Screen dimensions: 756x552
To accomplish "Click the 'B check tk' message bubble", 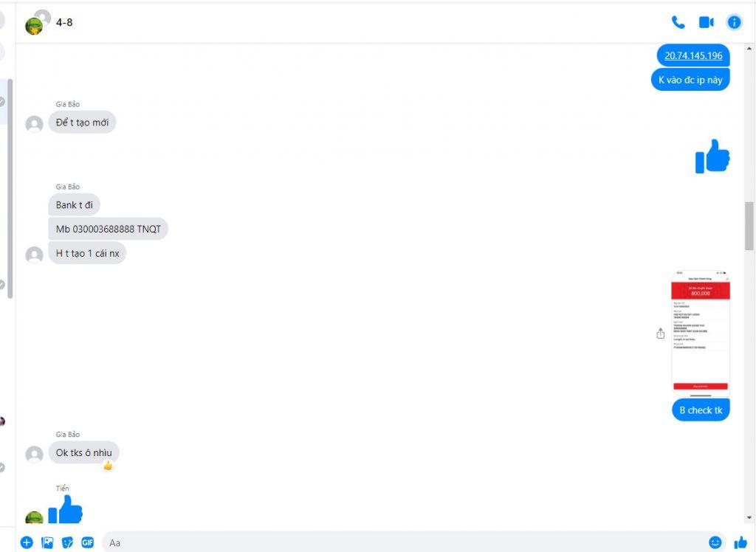I will pyautogui.click(x=701, y=410).
